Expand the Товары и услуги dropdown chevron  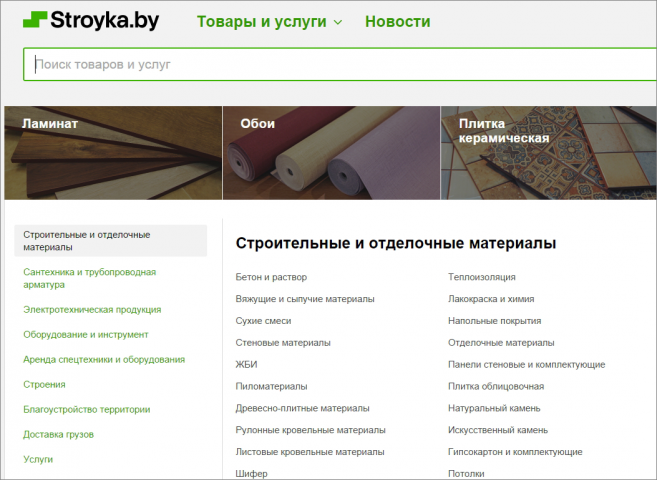point(338,22)
